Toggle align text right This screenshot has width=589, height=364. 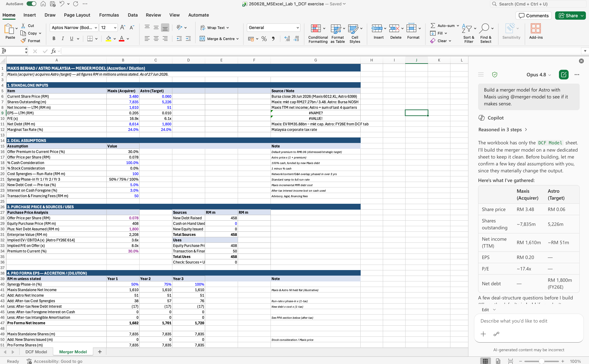(x=165, y=39)
